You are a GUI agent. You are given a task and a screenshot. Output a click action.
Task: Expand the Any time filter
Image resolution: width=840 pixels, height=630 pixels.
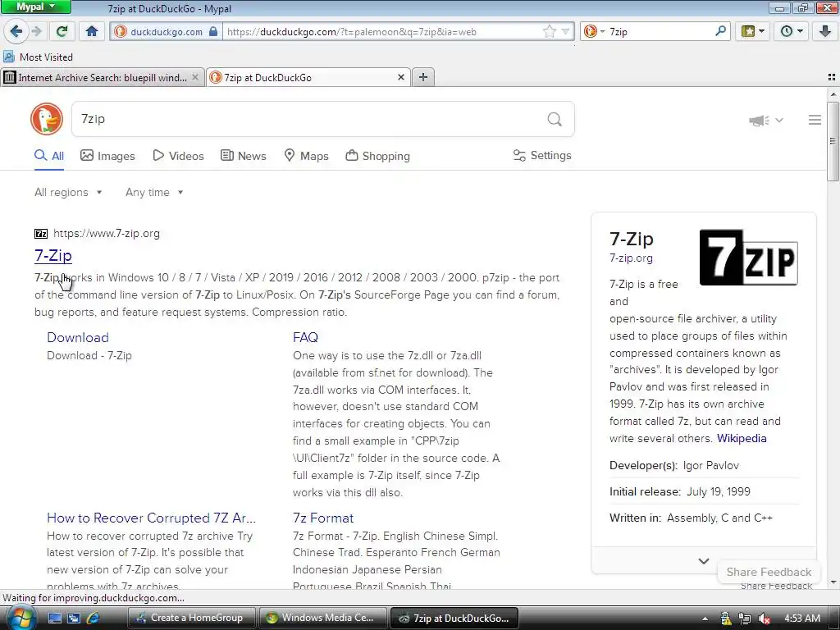click(x=154, y=192)
